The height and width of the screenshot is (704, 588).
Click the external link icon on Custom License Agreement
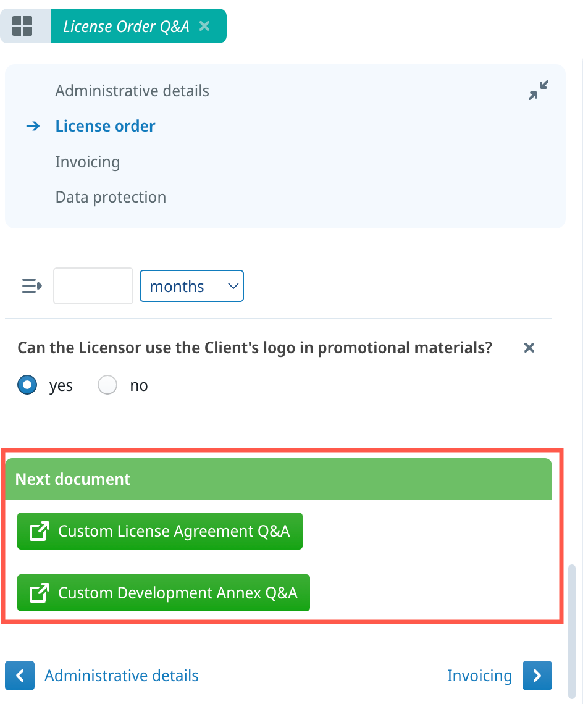40,531
